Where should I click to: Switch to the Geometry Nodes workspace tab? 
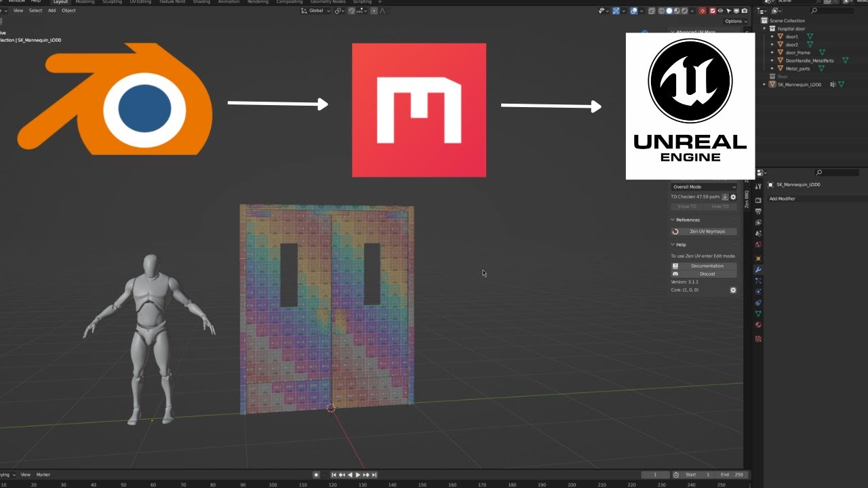click(x=328, y=2)
